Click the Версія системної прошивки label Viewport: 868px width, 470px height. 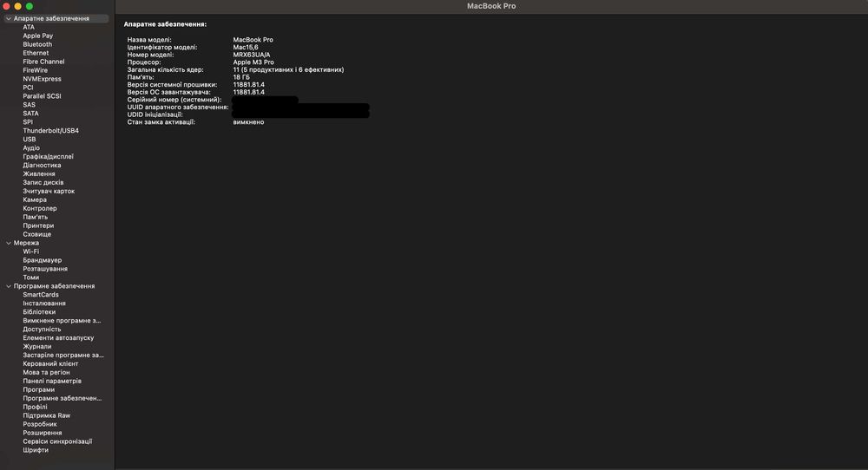click(172, 85)
